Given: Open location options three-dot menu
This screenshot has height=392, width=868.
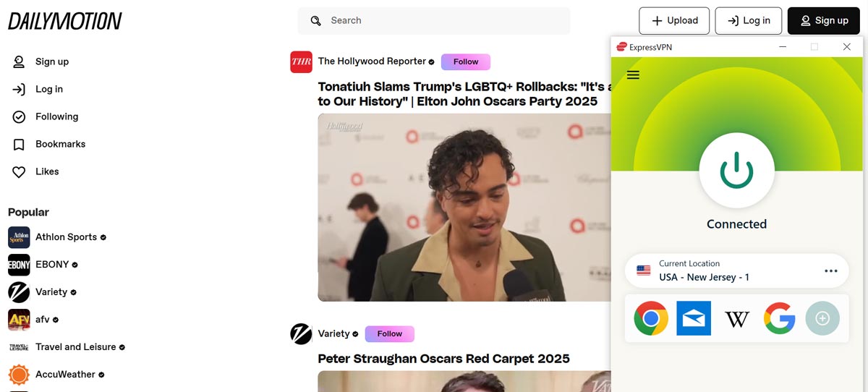Looking at the screenshot, I should click(x=830, y=271).
